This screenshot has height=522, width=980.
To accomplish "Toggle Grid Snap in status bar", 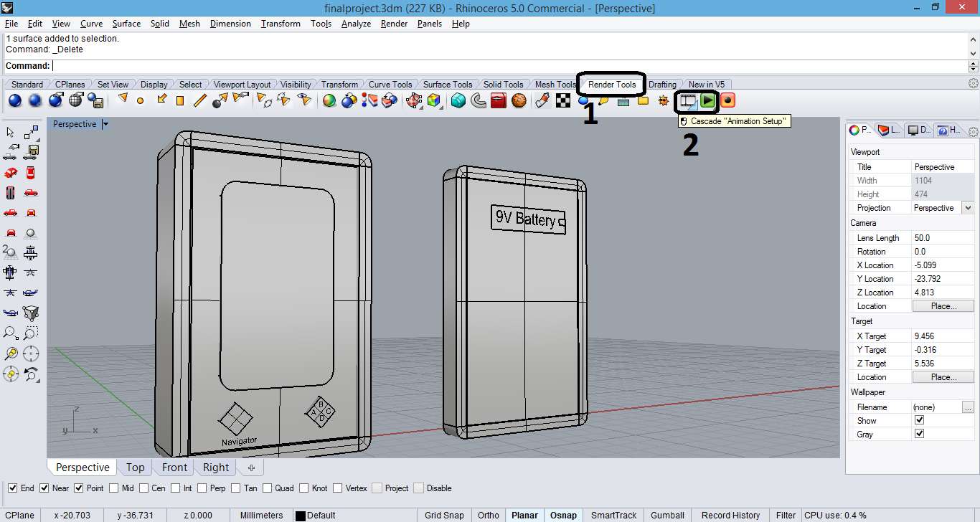I will tap(444, 515).
